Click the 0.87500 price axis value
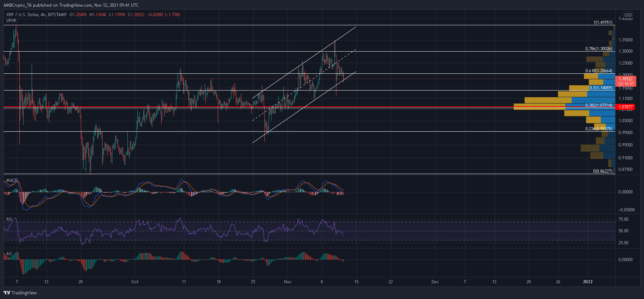Viewport: 644px width, 299px height. coord(625,170)
